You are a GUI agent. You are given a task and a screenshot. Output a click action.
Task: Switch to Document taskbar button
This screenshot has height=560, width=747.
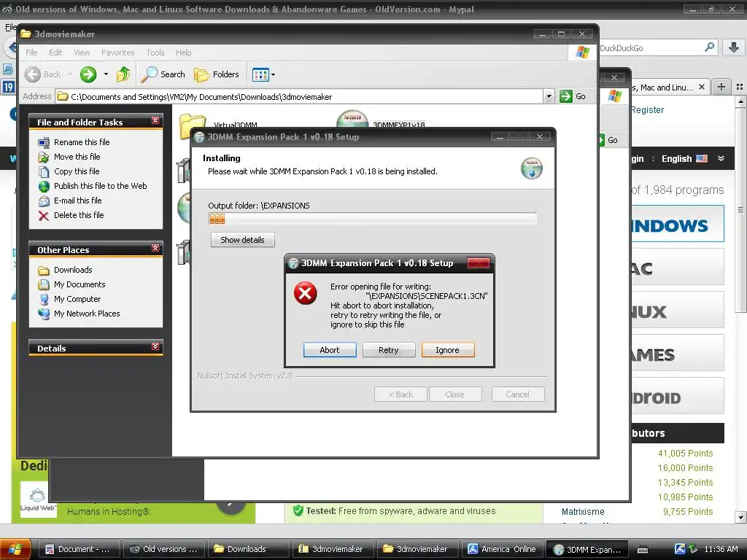(78, 549)
